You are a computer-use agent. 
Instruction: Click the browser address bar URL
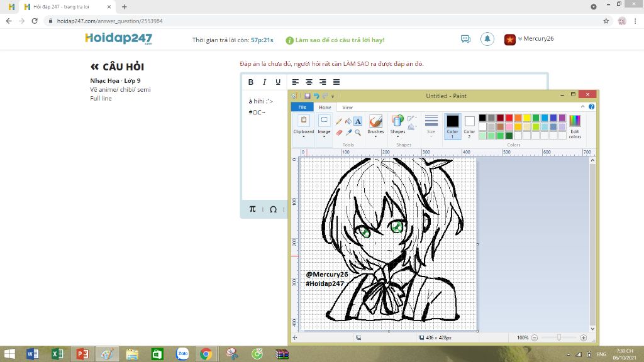pos(109,21)
